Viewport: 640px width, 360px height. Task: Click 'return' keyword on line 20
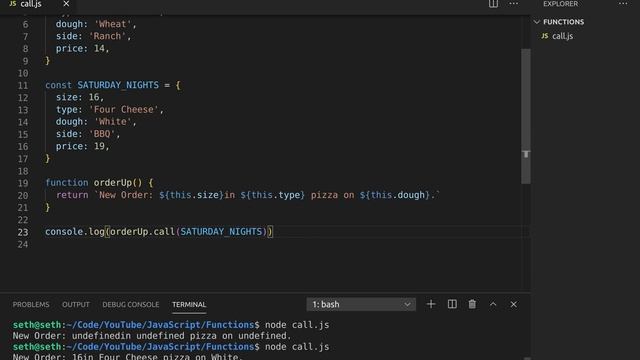[x=72, y=195]
